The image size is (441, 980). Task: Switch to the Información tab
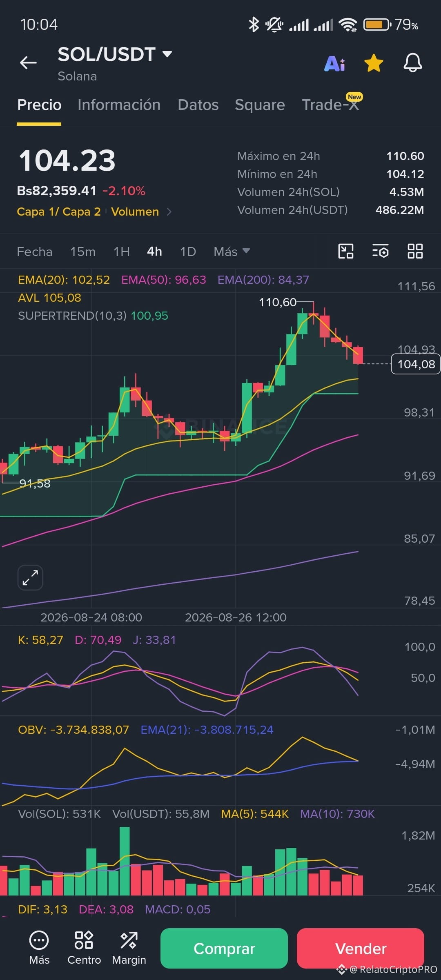coord(119,105)
